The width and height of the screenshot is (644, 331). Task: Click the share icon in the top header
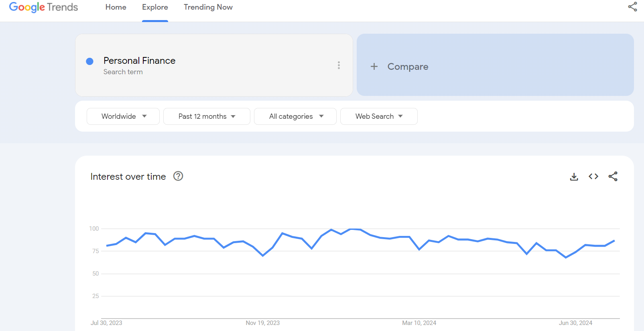pyautogui.click(x=632, y=7)
